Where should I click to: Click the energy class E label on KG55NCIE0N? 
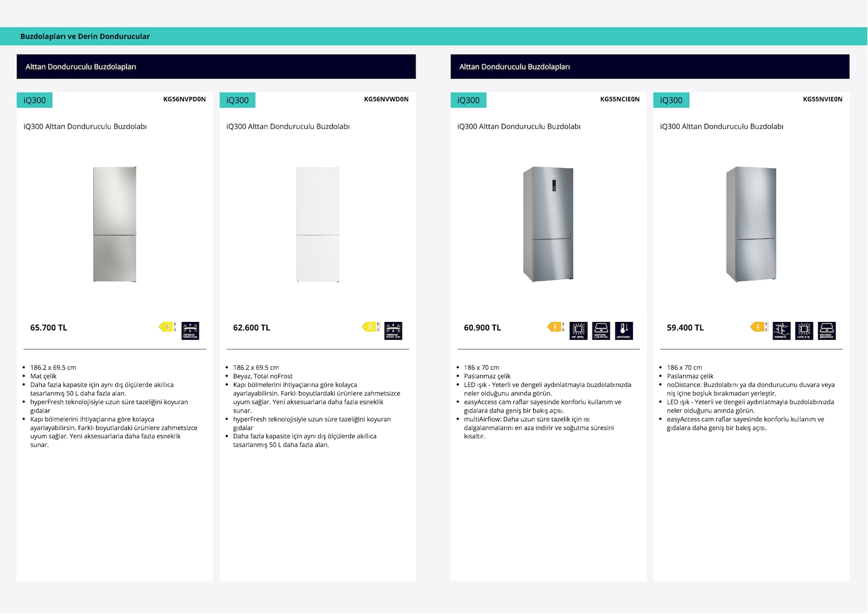tap(556, 327)
